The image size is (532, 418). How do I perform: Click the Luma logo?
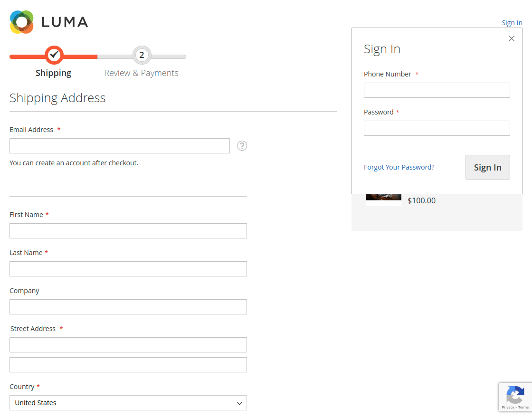pyautogui.click(x=47, y=22)
